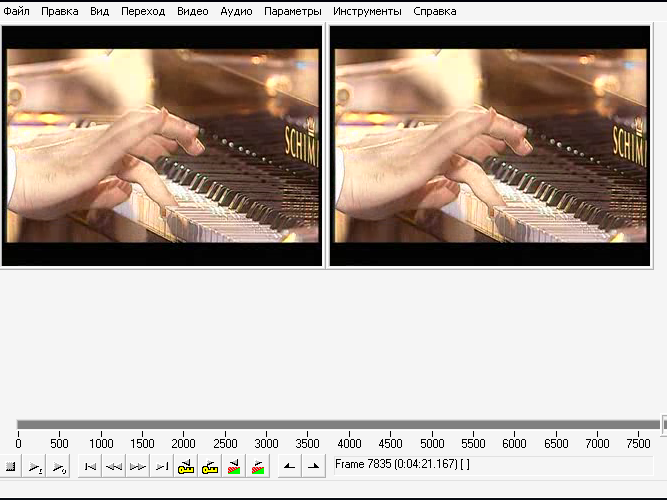Go to the next keyframe
Screen dimensions: 667x500
[x=210, y=467]
